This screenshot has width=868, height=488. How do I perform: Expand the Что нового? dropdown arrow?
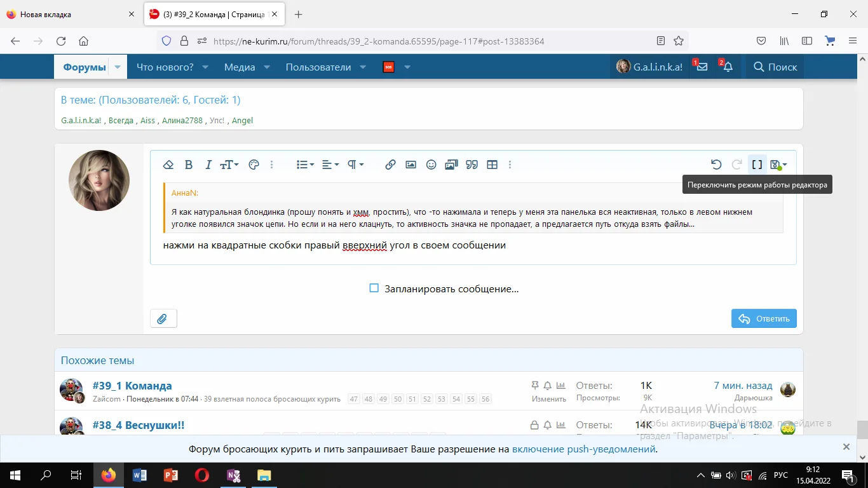coord(205,67)
